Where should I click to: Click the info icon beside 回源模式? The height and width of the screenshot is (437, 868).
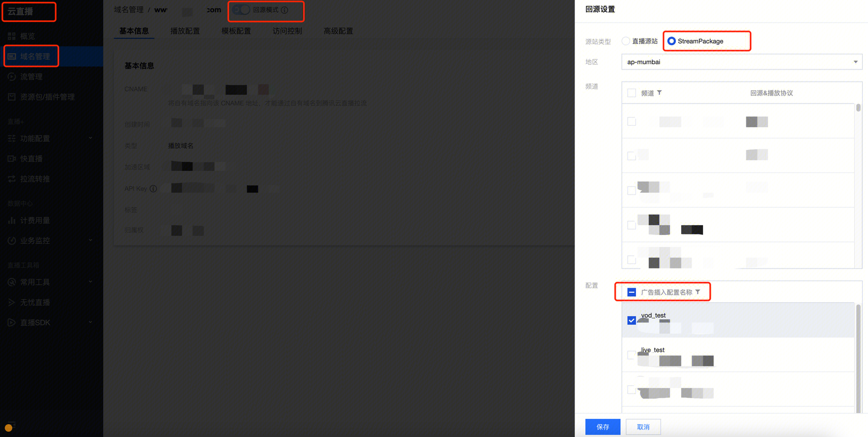click(284, 10)
